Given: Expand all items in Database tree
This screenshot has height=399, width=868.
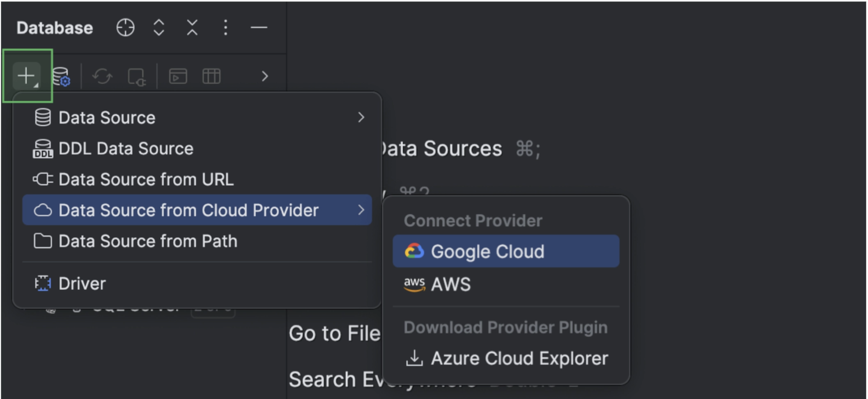Looking at the screenshot, I should 159,28.
